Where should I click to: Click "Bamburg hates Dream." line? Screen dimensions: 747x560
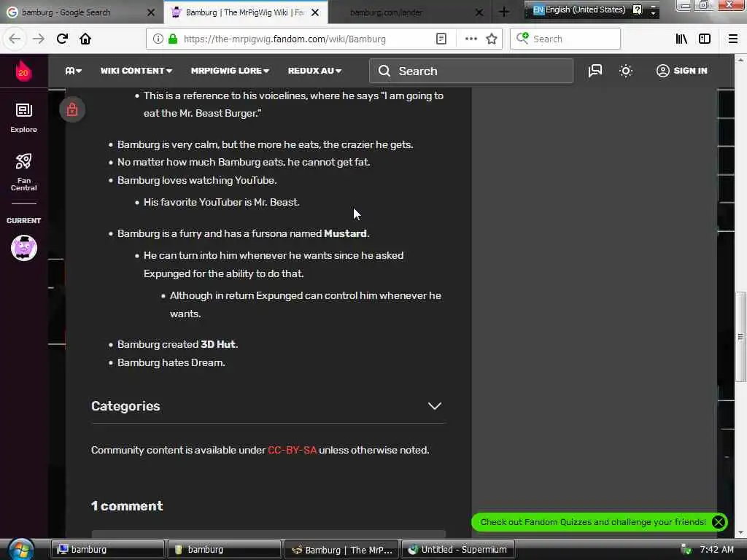coord(171,363)
